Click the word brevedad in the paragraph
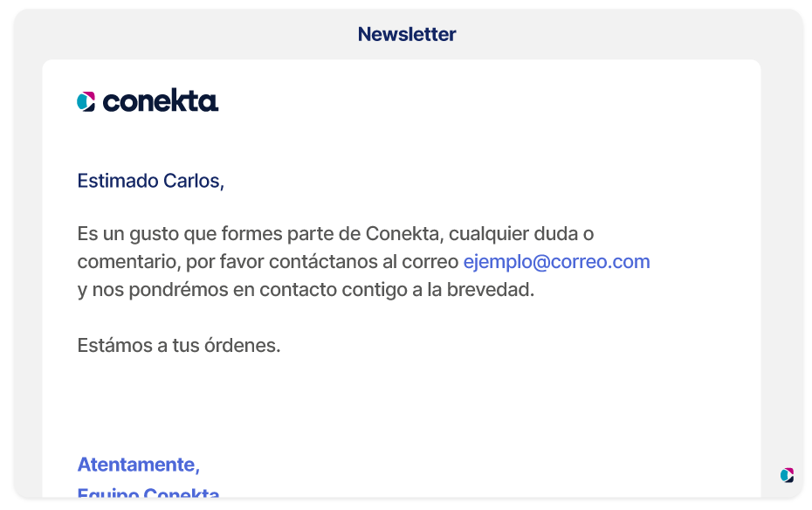Screen dimensions: 812x510 [x=490, y=289]
